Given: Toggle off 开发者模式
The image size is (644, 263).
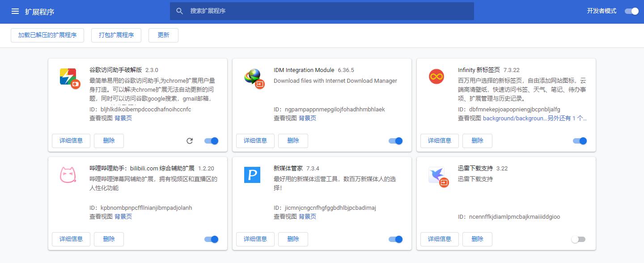Looking at the screenshot, I should click(631, 11).
